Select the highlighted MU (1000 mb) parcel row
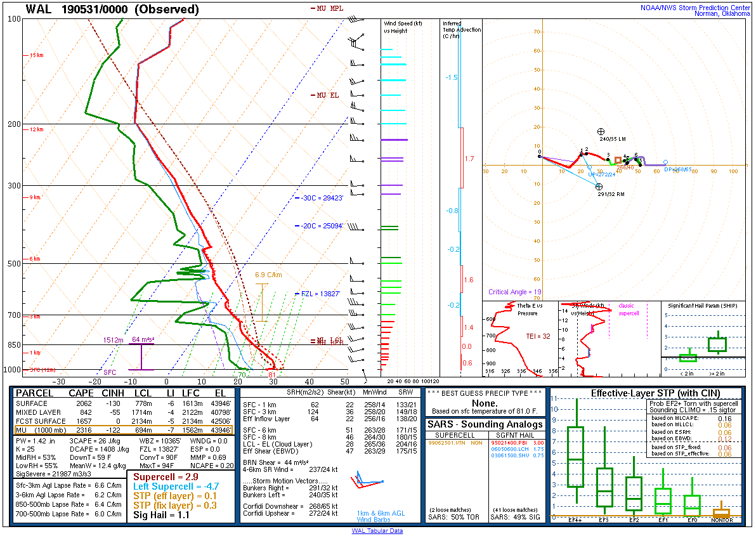The image size is (756, 536). coord(124,430)
